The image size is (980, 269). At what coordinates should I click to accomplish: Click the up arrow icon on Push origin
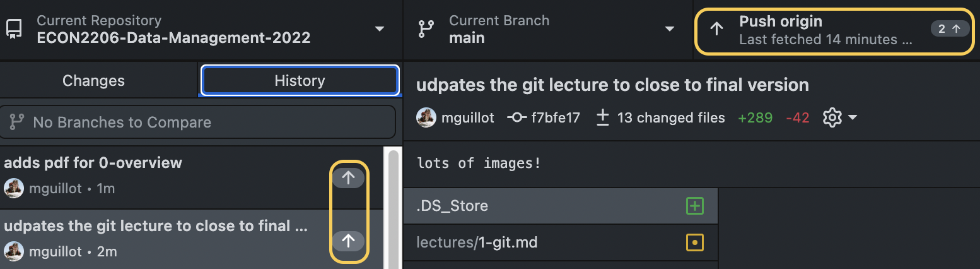pyautogui.click(x=716, y=29)
